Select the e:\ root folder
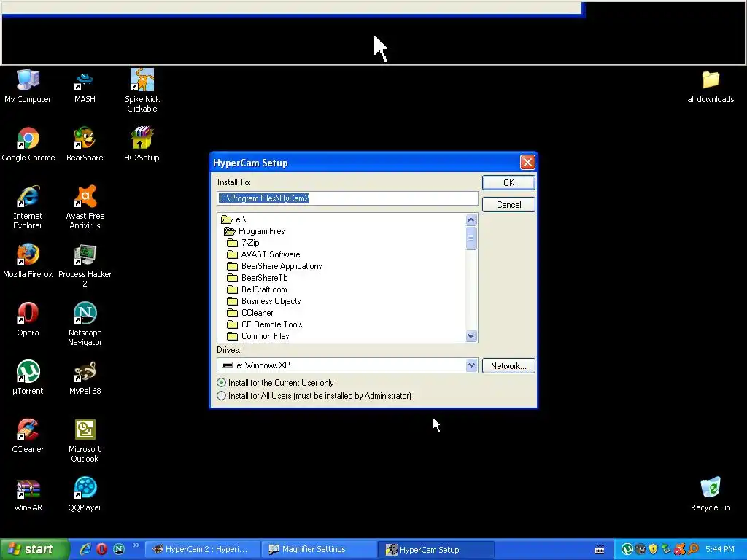Image resolution: width=747 pixels, height=560 pixels. click(233, 219)
